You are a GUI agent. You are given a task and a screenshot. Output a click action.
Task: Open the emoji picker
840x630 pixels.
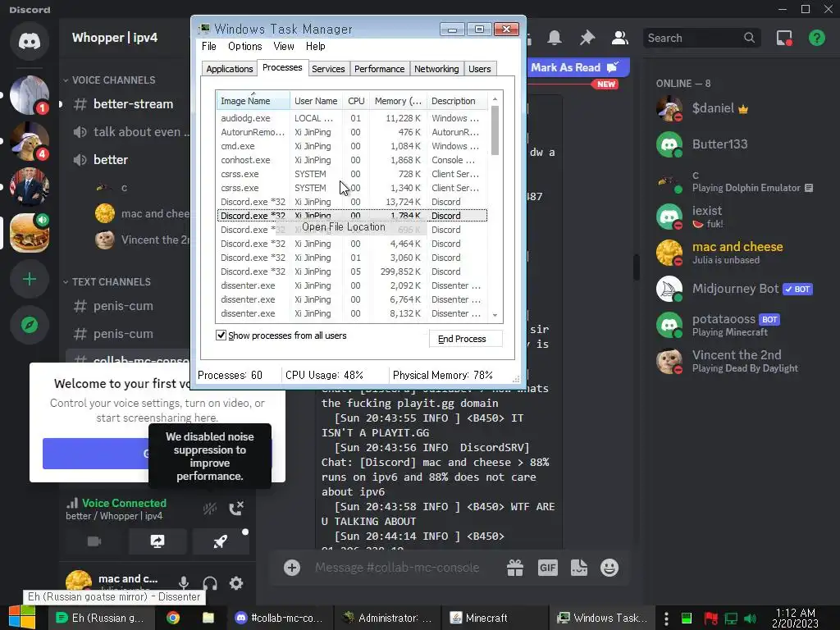[609, 568]
